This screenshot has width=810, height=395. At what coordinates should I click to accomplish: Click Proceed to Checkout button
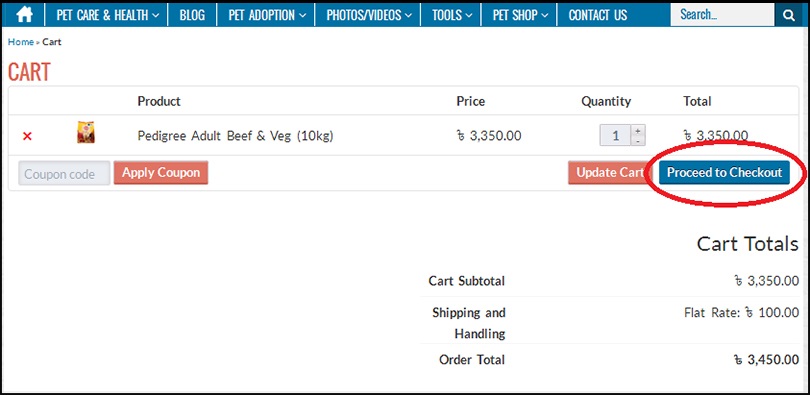tap(724, 172)
